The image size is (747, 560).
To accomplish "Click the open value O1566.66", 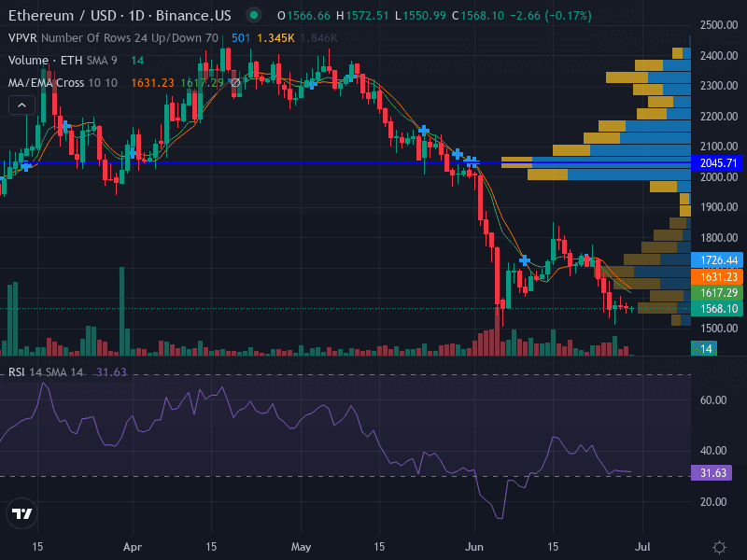I will coord(303,16).
